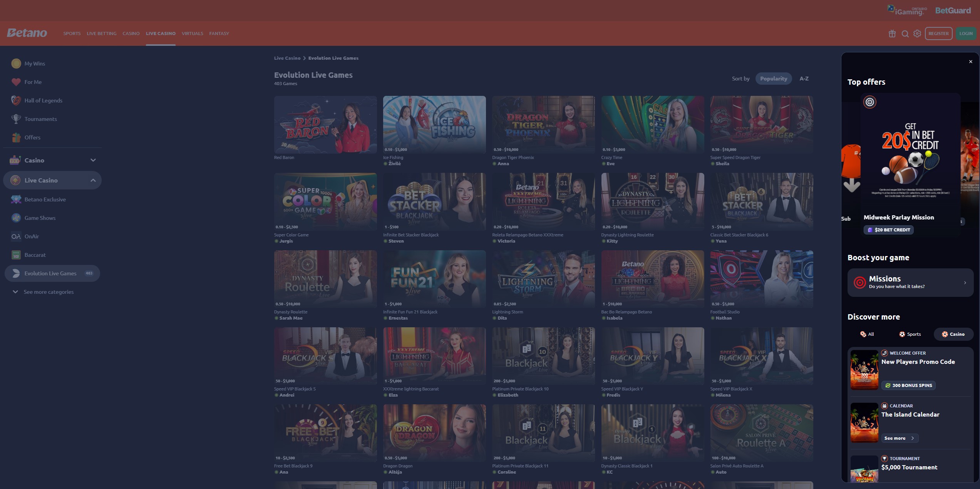Open the Midweek Parlay Mission offer card
The height and width of the screenshot is (489, 980).
point(911,164)
